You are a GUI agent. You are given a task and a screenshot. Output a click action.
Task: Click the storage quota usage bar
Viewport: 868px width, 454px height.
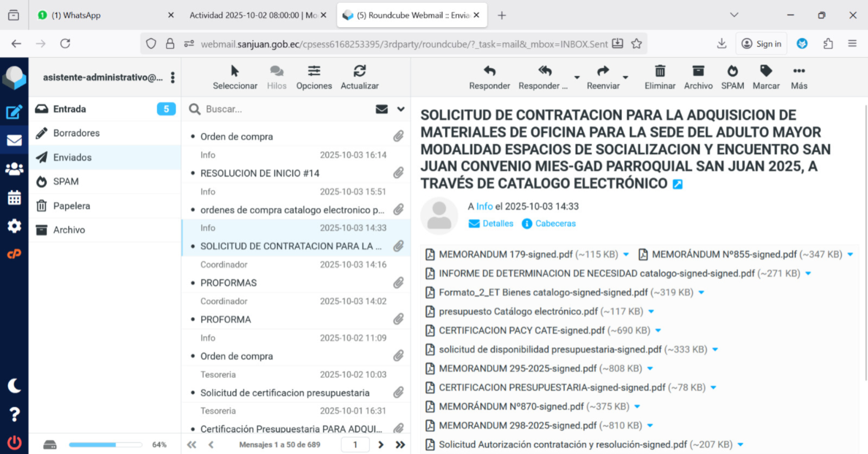pyautogui.click(x=105, y=445)
